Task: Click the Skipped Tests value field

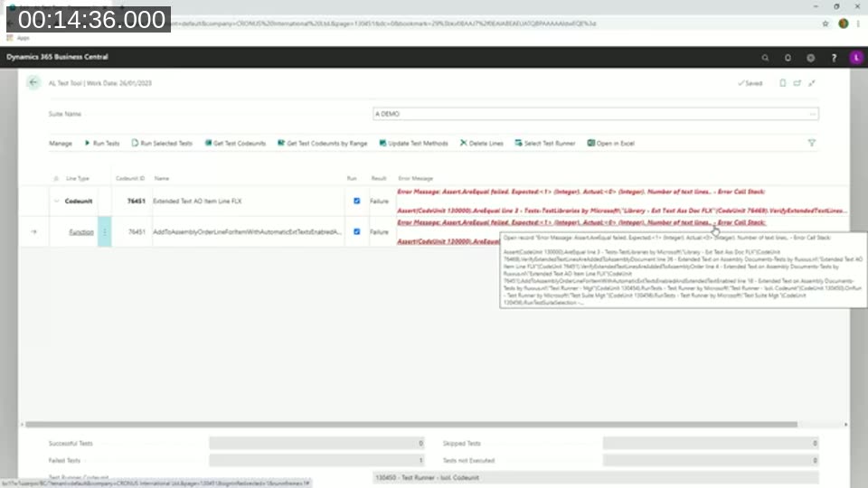Action: point(711,443)
